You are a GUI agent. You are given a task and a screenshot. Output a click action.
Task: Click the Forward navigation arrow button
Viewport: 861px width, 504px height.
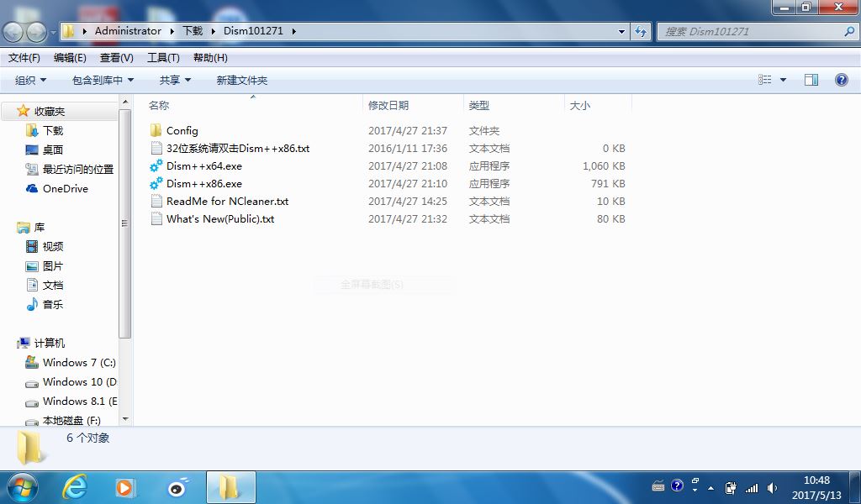(36, 32)
